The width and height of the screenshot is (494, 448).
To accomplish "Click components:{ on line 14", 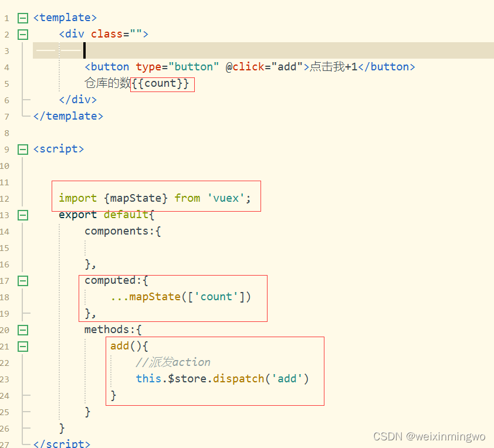I will [x=123, y=231].
